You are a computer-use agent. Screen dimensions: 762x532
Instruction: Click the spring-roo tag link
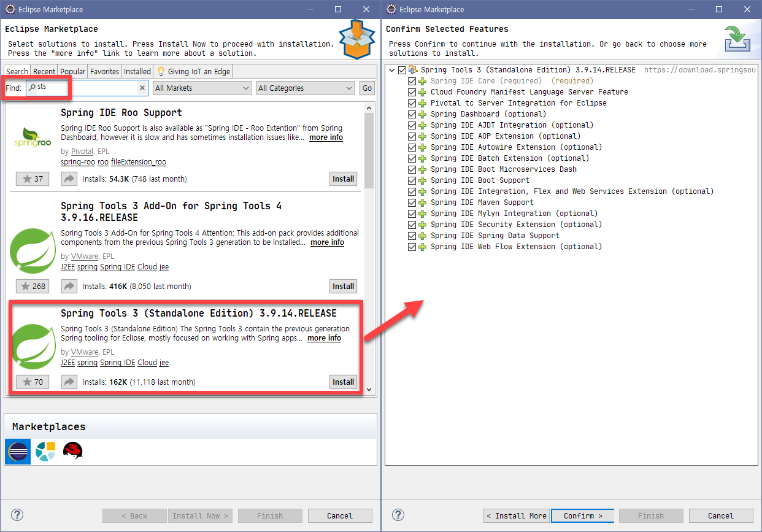pyautogui.click(x=78, y=162)
